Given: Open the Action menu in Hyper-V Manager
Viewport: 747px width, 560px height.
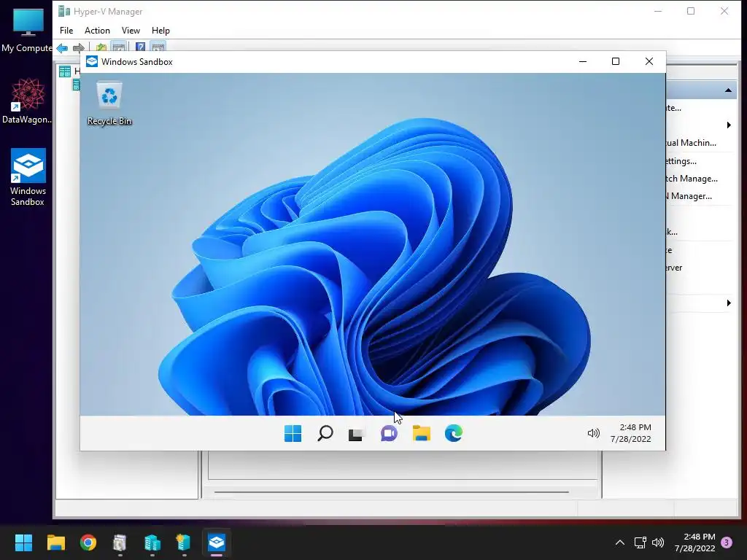Looking at the screenshot, I should tap(97, 31).
